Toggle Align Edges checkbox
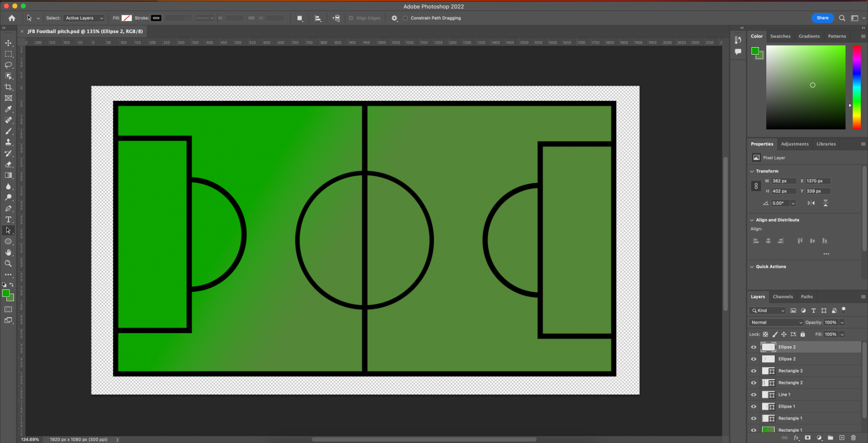 (x=351, y=18)
